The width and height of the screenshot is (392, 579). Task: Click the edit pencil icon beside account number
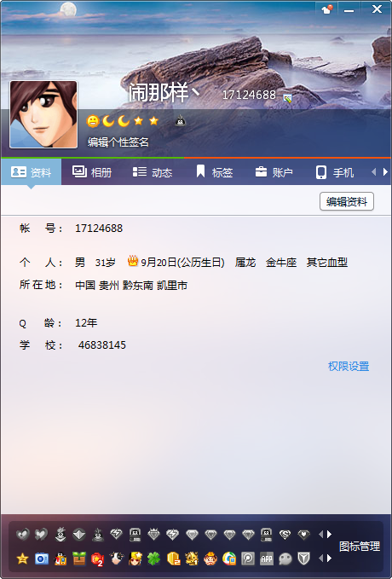pos(287,98)
